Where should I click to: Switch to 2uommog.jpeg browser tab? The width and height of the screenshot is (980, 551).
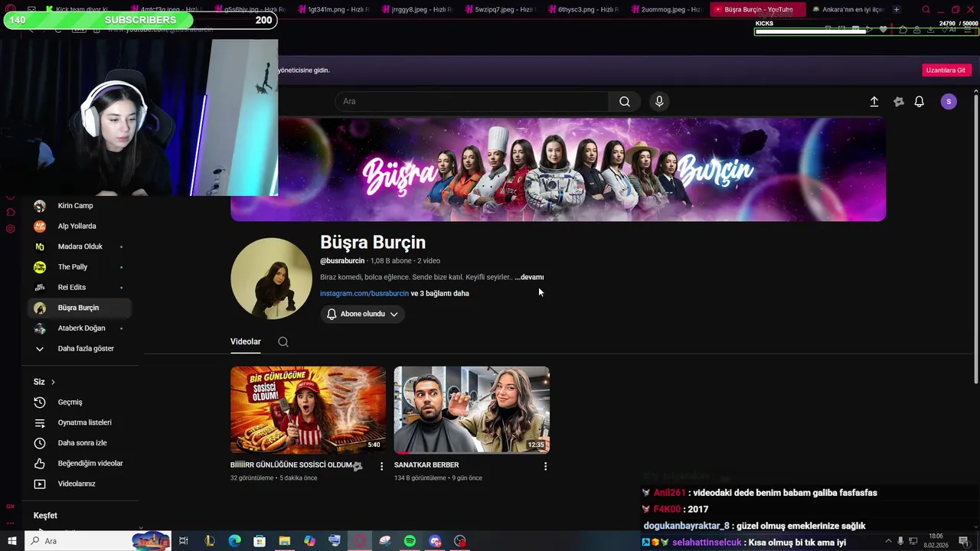click(x=667, y=9)
